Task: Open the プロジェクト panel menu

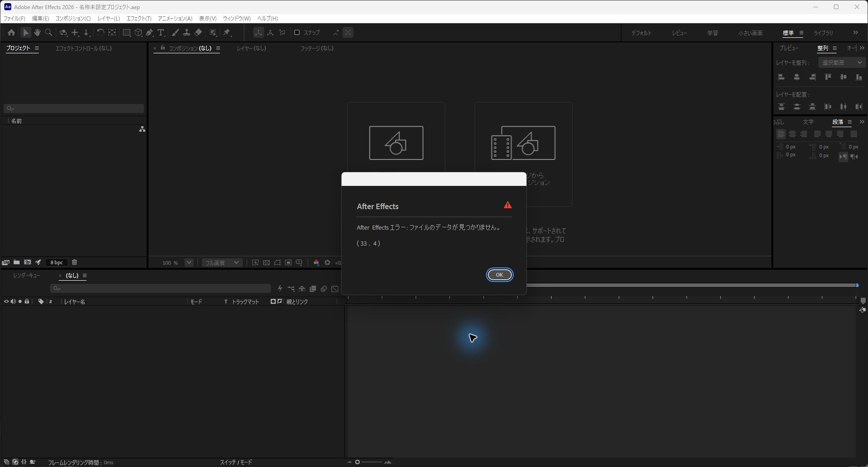Action: coord(37,48)
